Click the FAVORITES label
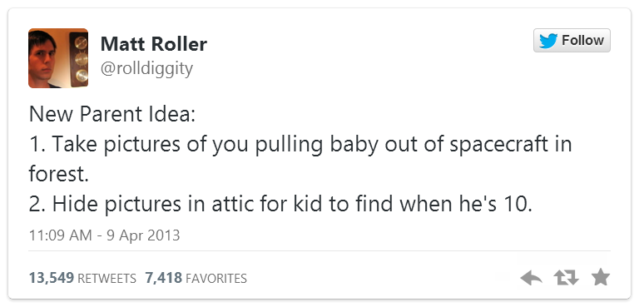 pyautogui.click(x=216, y=279)
